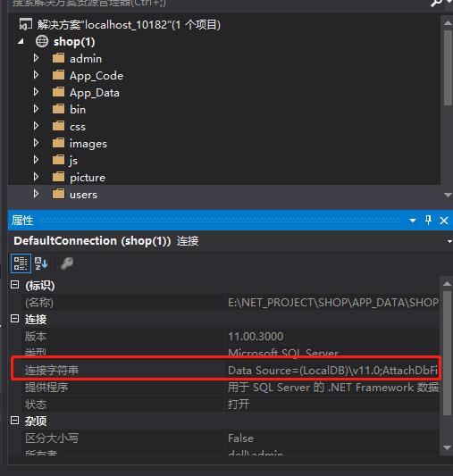Expand the css folder
Viewport: 453px width, 476px height.
(x=36, y=126)
